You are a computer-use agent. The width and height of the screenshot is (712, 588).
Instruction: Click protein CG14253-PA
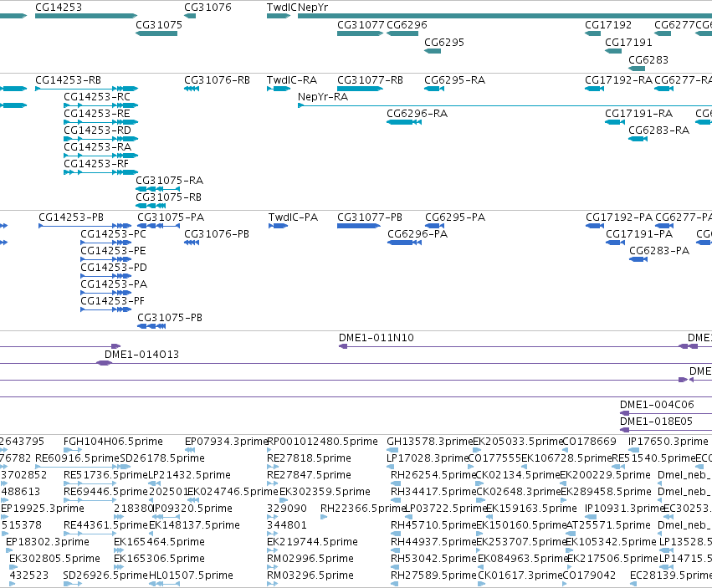[114, 284]
